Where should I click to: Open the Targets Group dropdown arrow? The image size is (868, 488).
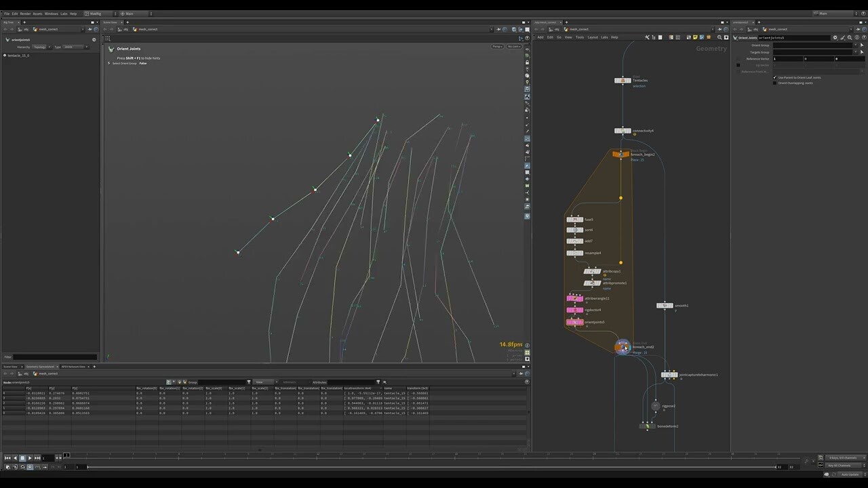(856, 52)
